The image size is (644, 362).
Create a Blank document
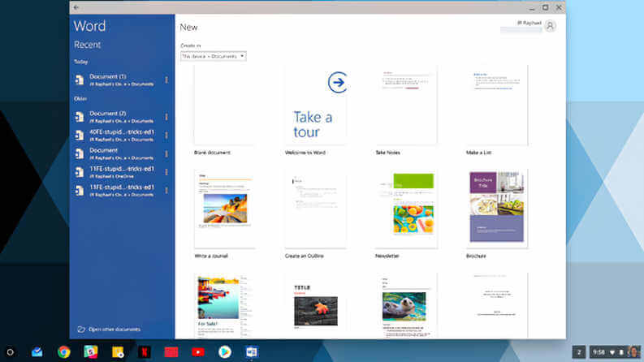tap(224, 106)
